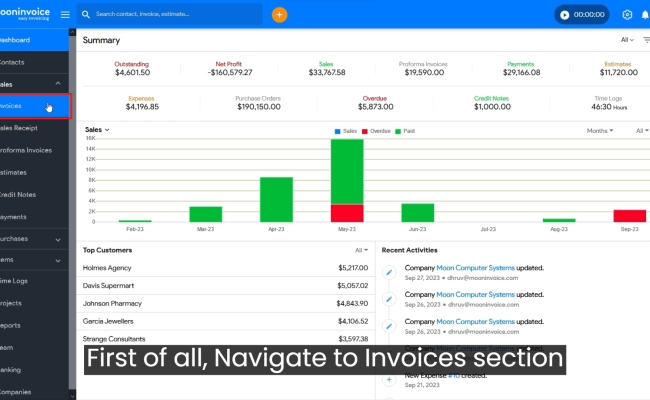Open Reports in sidebar
This screenshot has width=650, height=400.
[34, 325]
